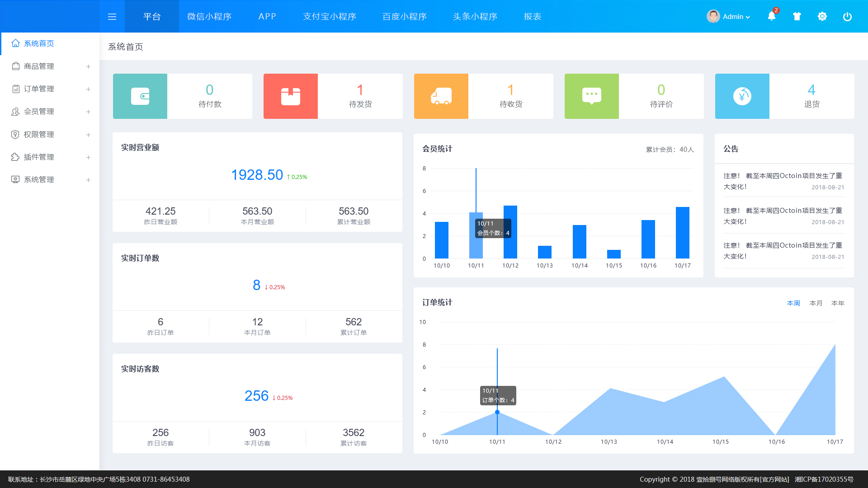Image resolution: width=868 pixels, height=488 pixels.
Task: Click the power logout icon
Action: [848, 17]
